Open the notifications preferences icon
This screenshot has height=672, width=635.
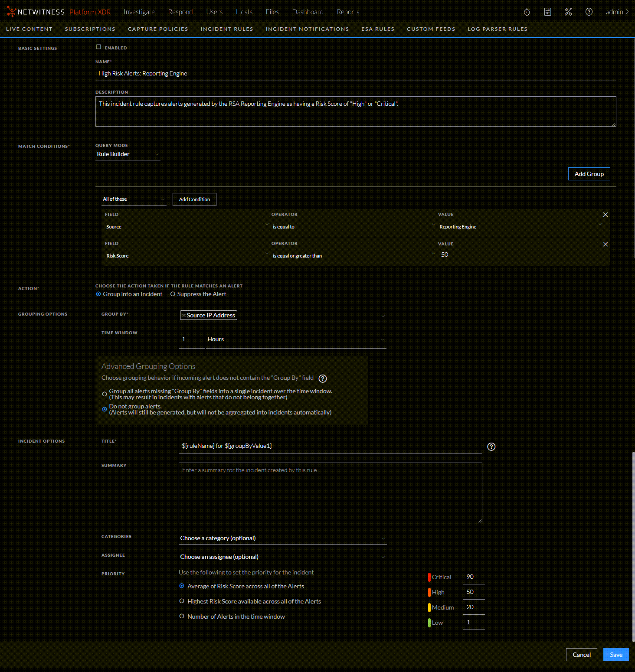[x=547, y=12]
